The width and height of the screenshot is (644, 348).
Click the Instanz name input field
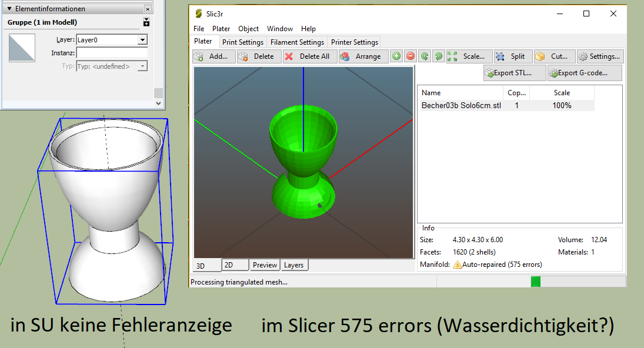click(x=112, y=53)
